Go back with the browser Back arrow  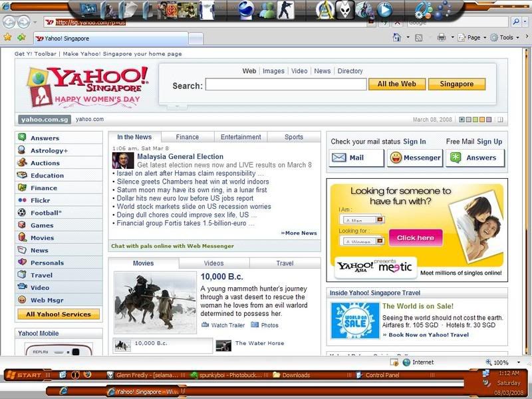click(x=9, y=23)
